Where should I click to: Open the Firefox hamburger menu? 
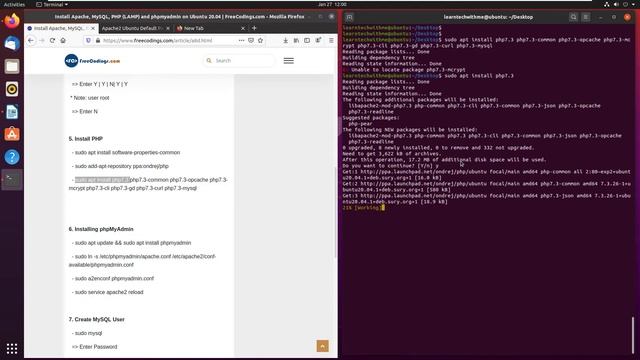pyautogui.click(x=331, y=40)
